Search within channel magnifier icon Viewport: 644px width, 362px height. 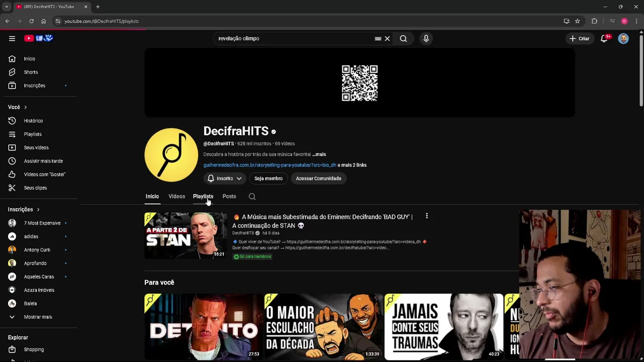[252, 197]
